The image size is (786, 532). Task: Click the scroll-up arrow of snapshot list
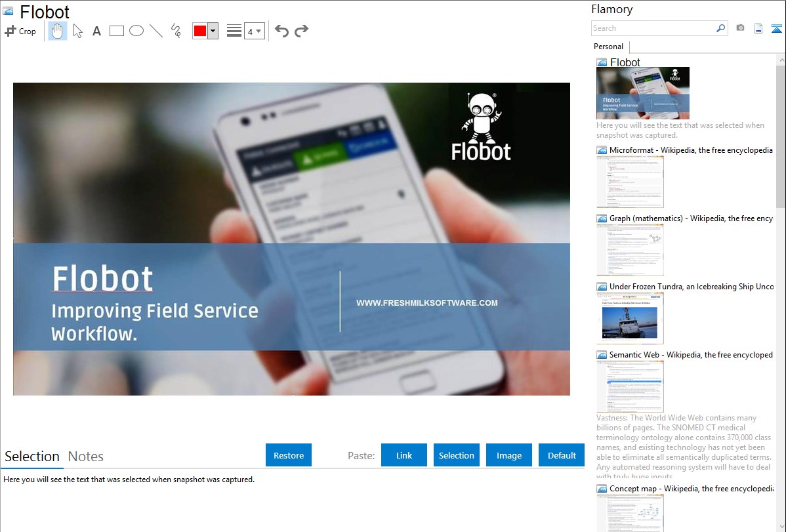click(x=781, y=60)
